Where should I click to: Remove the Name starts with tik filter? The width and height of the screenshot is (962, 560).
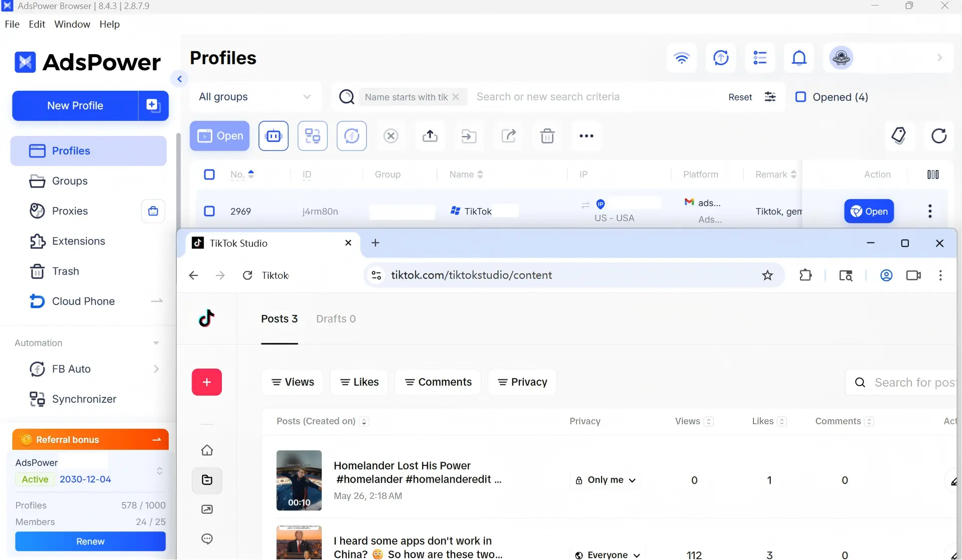pyautogui.click(x=456, y=97)
